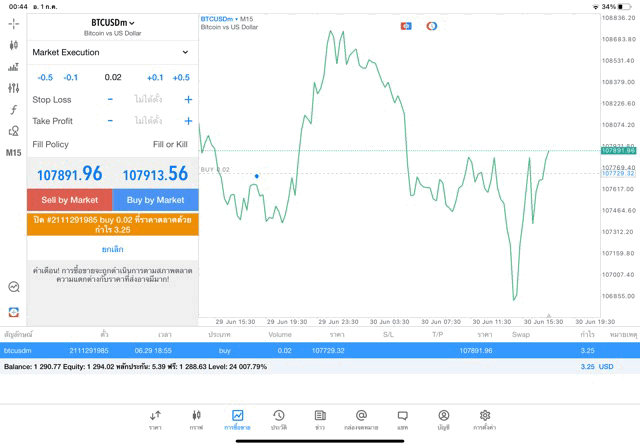The height and width of the screenshot is (447, 640).
Task: Decrease Take Profit with minus button
Action: [110, 121]
